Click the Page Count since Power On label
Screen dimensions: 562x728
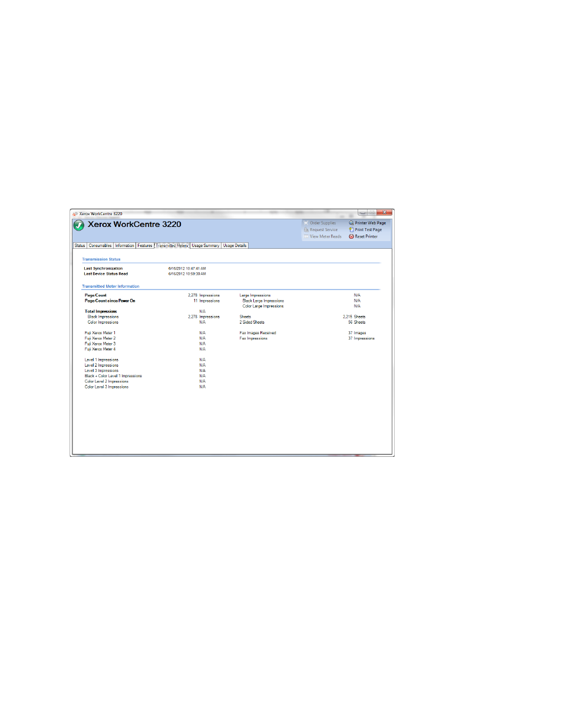pyautogui.click(x=110, y=301)
